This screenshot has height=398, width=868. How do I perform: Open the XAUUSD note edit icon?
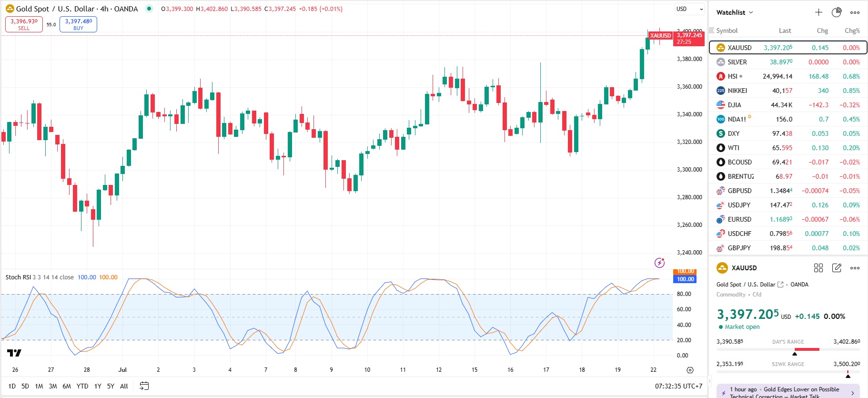[x=837, y=268]
